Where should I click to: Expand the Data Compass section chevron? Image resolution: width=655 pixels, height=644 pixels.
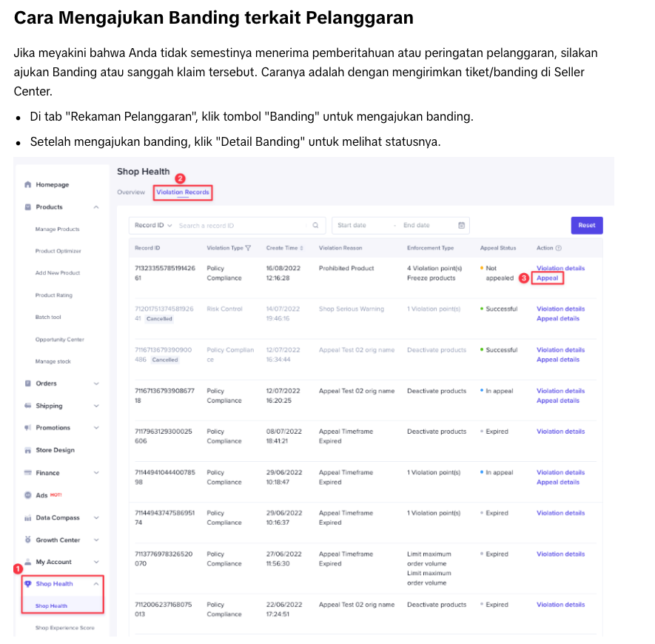tap(96, 518)
